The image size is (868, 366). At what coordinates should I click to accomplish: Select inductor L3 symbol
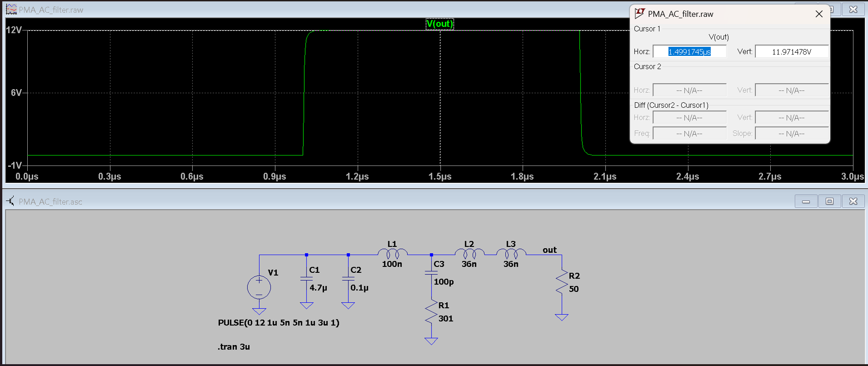pos(511,253)
